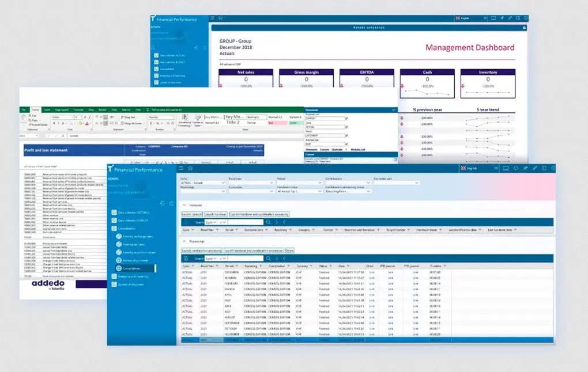
Task: Open the hamburger menu in the consolidation window
Action: tap(181, 168)
